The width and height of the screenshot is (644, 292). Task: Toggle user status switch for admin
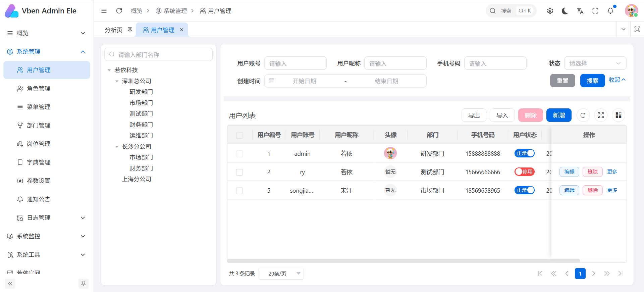524,153
